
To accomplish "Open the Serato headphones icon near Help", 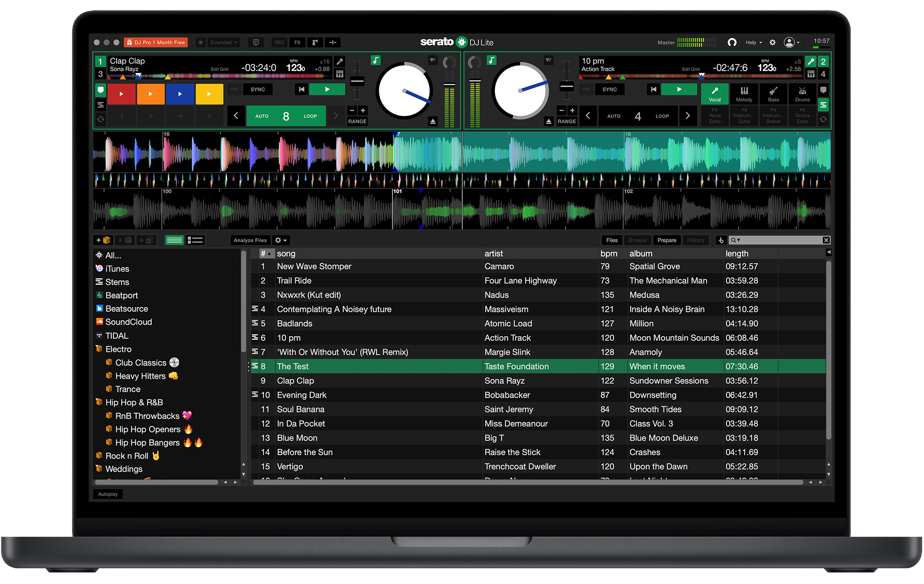I will coord(732,42).
